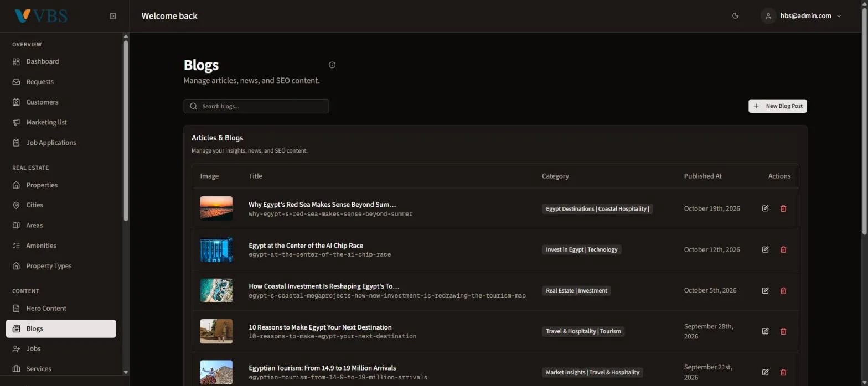Click the 10 Reasons blog thumbnail
The image size is (868, 386).
pyautogui.click(x=216, y=331)
